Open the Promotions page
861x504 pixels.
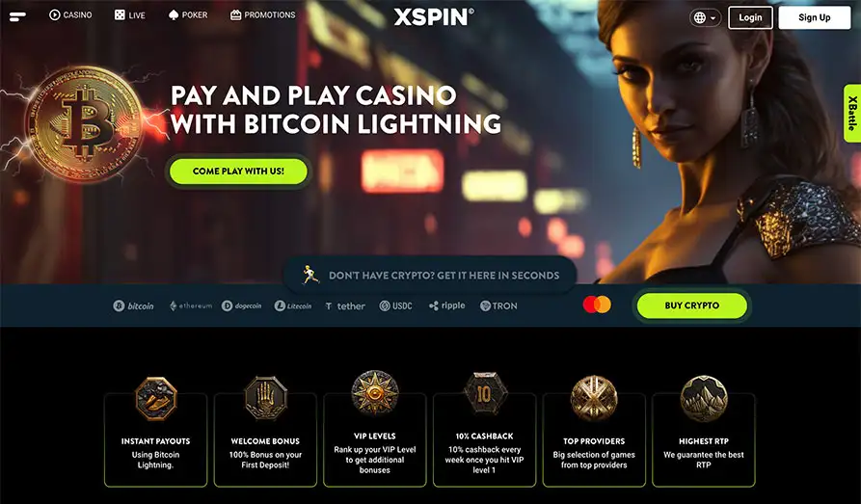pyautogui.click(x=262, y=14)
